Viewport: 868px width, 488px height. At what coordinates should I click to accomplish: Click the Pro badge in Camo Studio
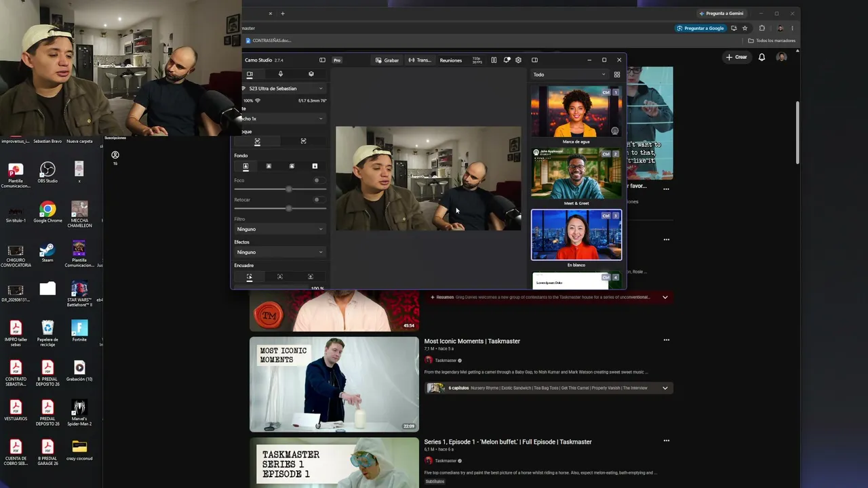pyautogui.click(x=337, y=60)
